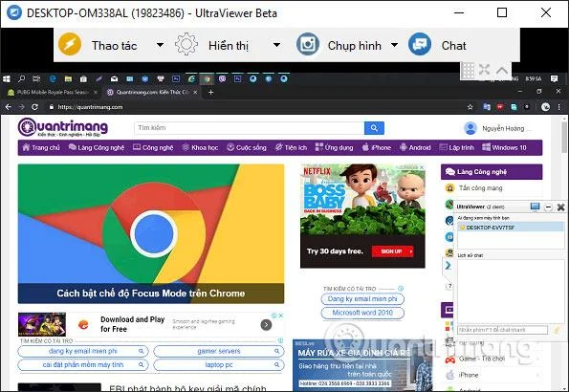Viewport: 569px width, 392px height.
Task: Open Game - Trò chơi sidebar item
Action: 482,359
